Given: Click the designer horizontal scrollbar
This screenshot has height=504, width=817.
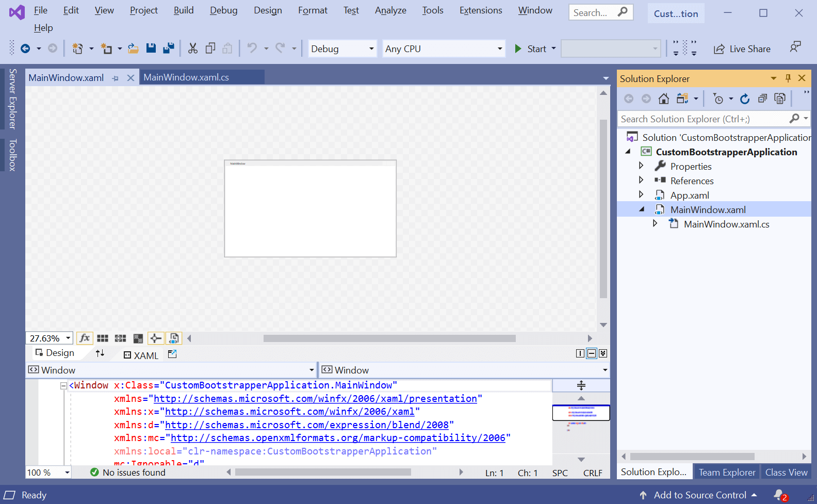Looking at the screenshot, I should [x=389, y=338].
